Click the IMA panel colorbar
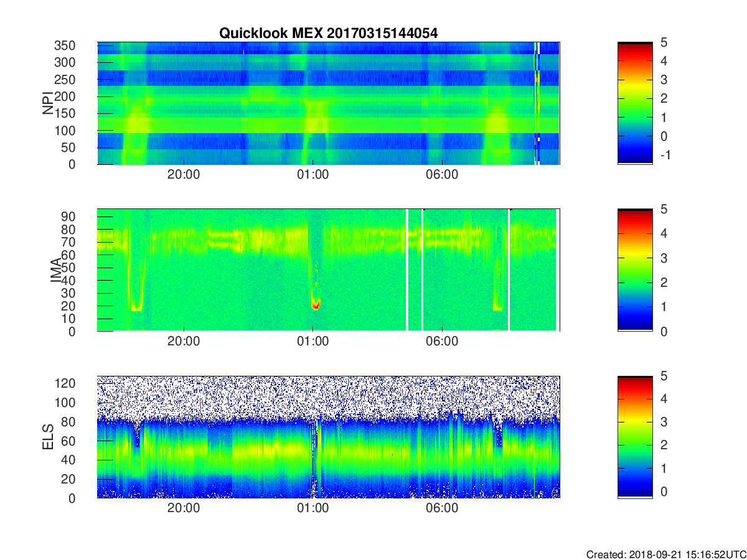Screen dimensions: 747x560 pos(635,270)
